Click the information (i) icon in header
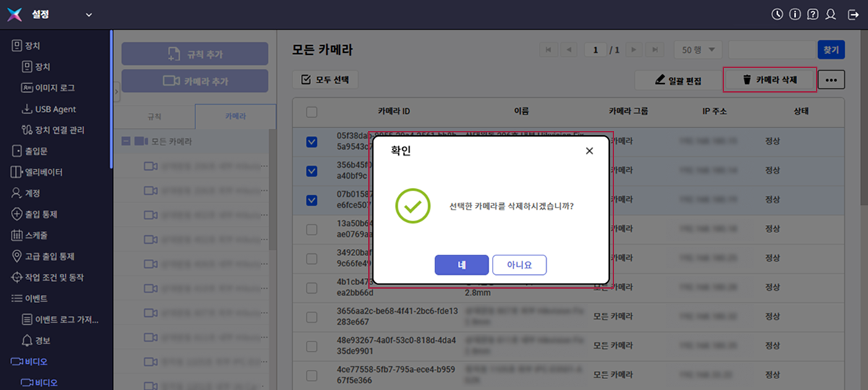Screen dimensions: 868x390 (x=795, y=14)
